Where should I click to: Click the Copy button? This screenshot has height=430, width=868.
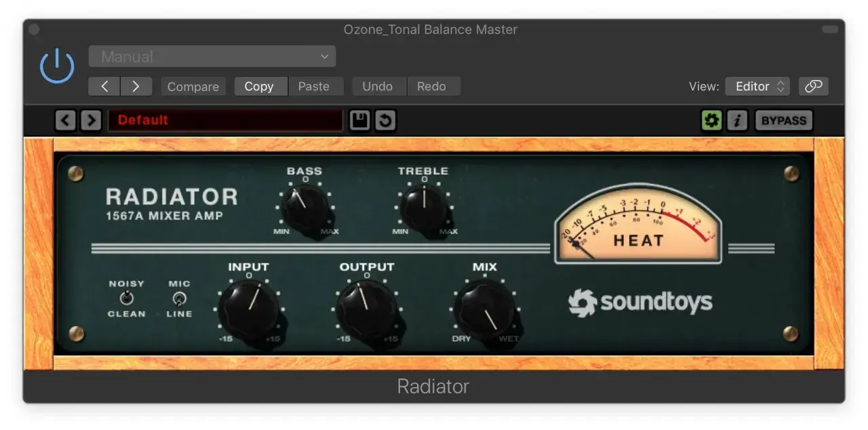click(259, 86)
